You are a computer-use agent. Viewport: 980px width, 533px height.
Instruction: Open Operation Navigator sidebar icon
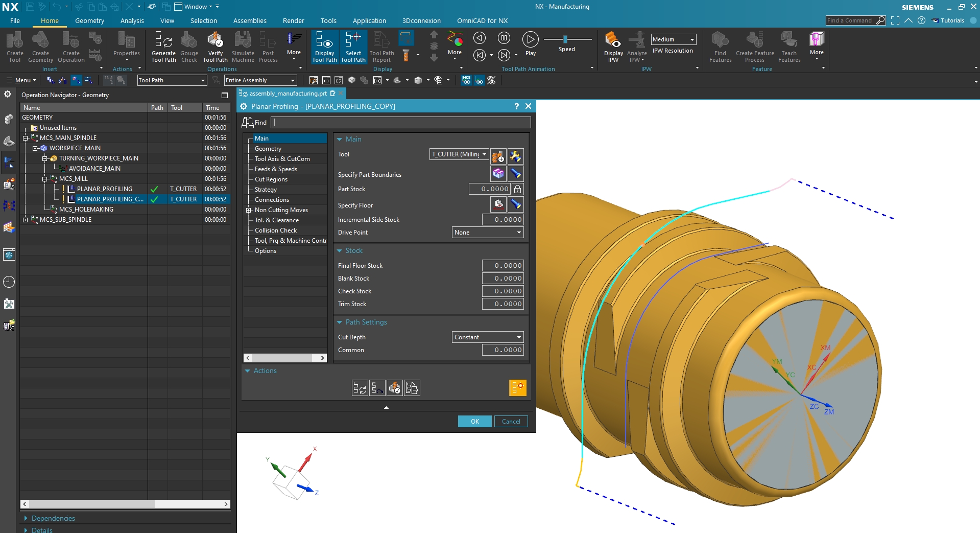pyautogui.click(x=9, y=163)
